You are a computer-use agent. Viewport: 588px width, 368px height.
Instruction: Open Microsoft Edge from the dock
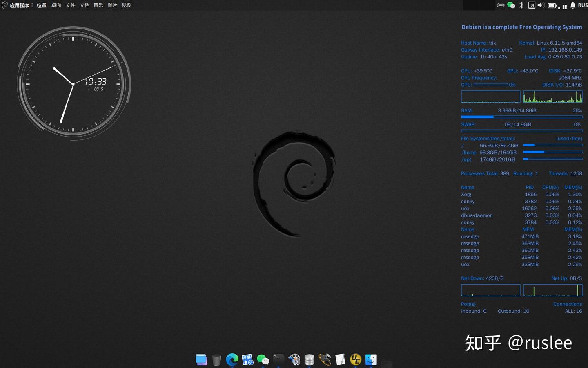click(x=232, y=359)
